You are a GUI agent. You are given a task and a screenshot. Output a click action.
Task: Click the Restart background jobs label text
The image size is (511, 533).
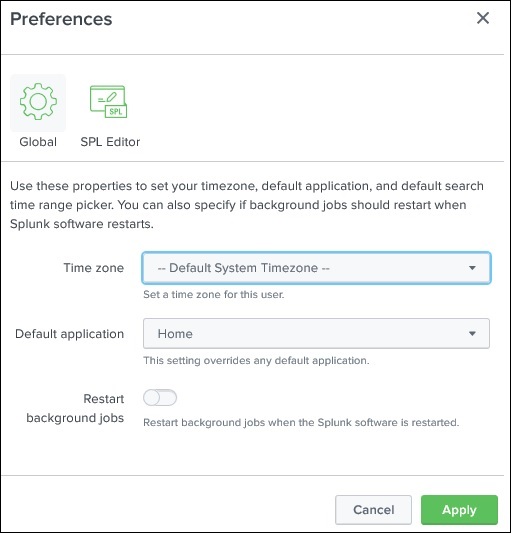point(75,408)
